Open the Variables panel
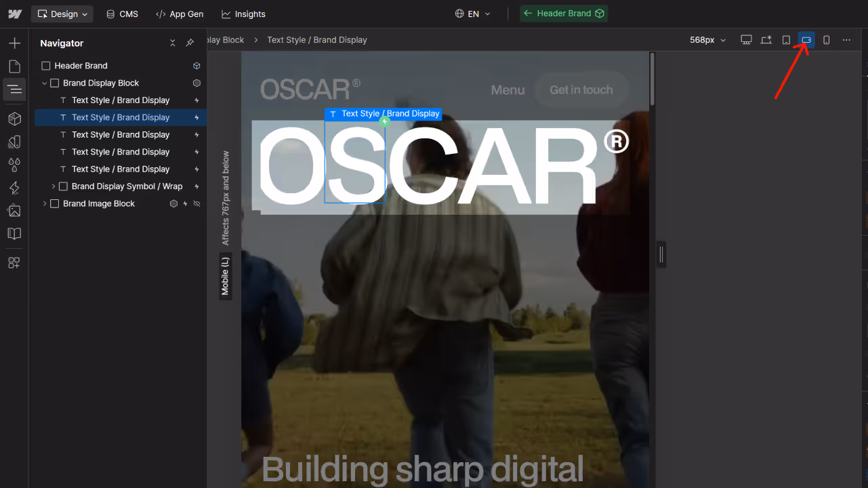This screenshot has width=868, height=488. [14, 164]
